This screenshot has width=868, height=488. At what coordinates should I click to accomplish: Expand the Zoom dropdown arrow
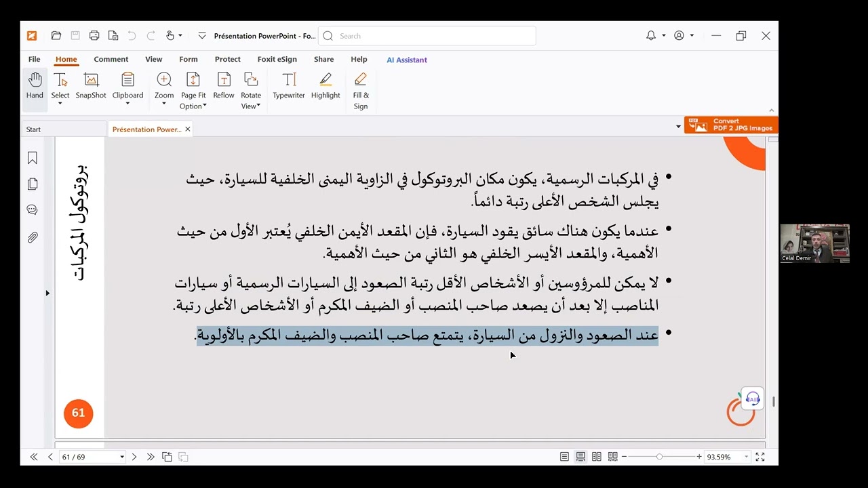tap(164, 104)
